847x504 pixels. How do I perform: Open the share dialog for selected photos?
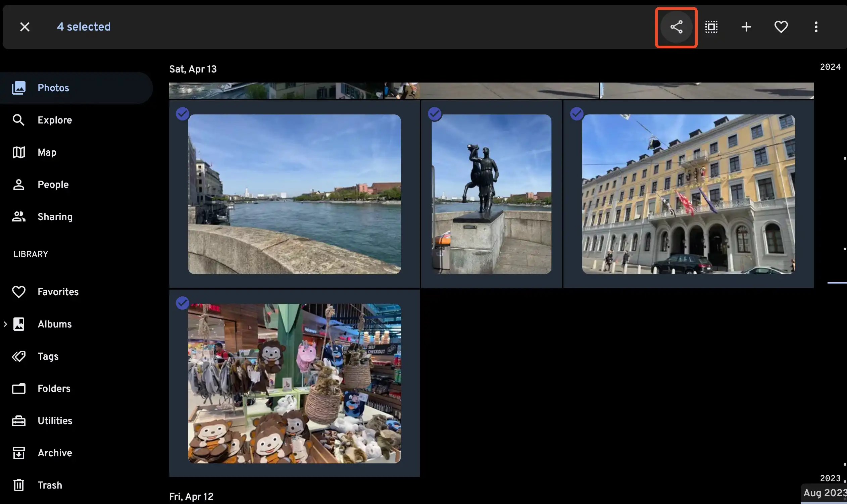tap(676, 27)
